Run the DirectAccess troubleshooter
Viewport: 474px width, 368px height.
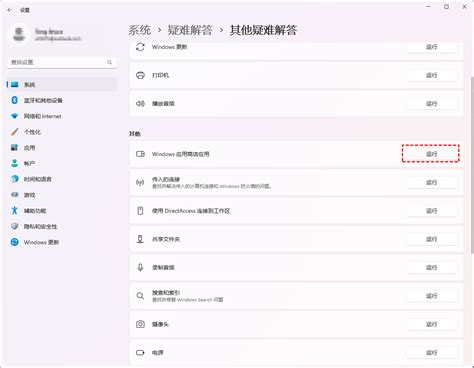tap(432, 211)
